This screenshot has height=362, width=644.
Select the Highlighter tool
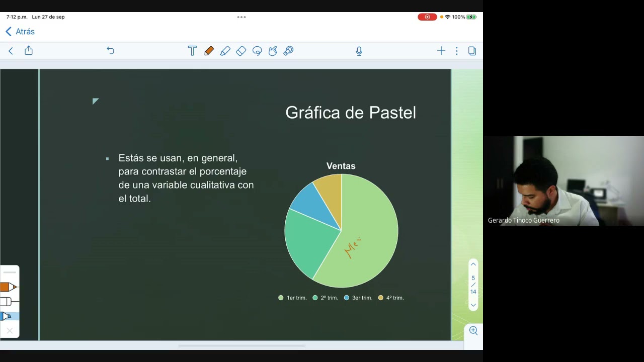[x=225, y=51]
